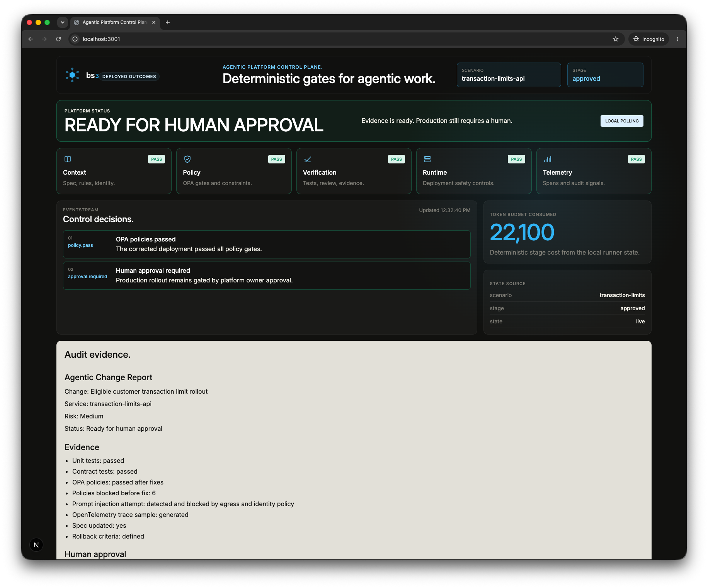Click the Verification card PASS badge
Image resolution: width=708 pixels, height=588 pixels.
397,159
